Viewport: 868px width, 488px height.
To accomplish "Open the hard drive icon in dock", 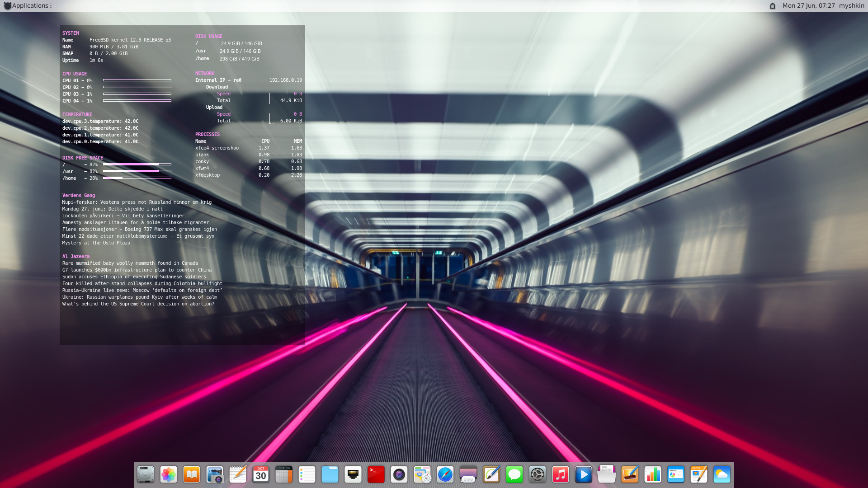I will tap(146, 474).
